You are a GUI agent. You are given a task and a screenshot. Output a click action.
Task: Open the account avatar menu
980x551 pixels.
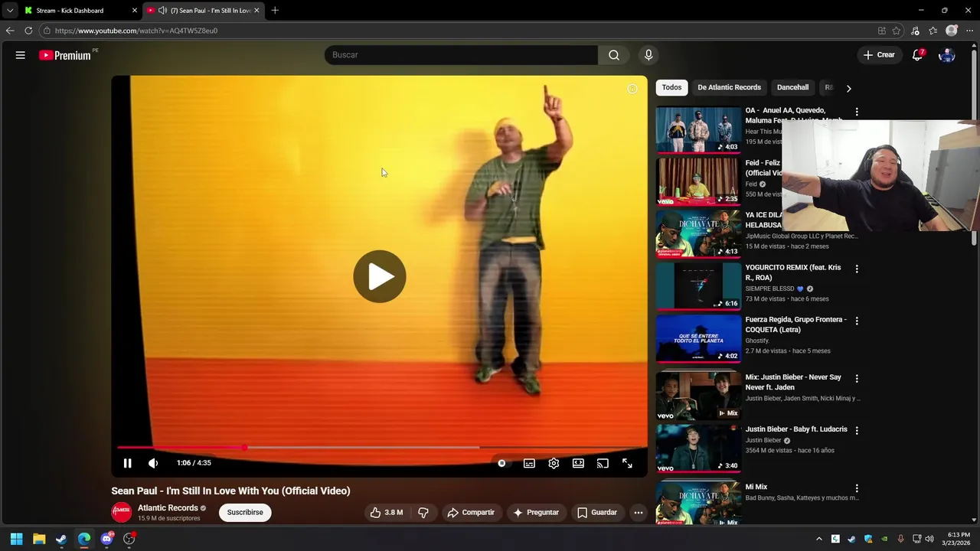coord(947,55)
